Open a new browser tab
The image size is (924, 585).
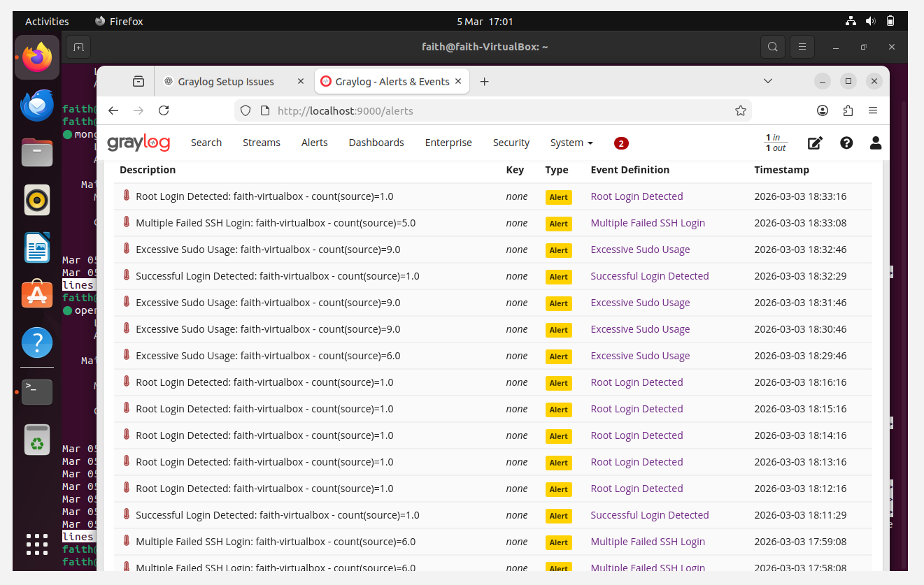484,82
